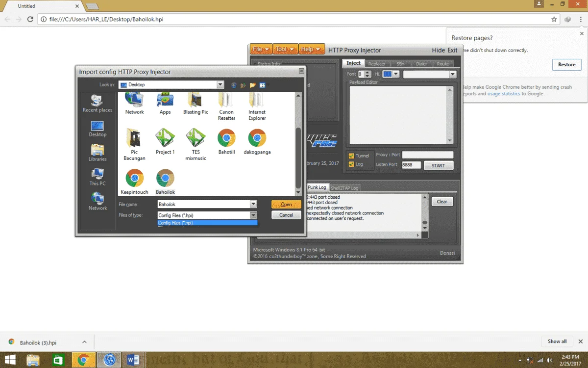588x368 pixels.
Task: Reload the Chrome page
Action: point(30,19)
